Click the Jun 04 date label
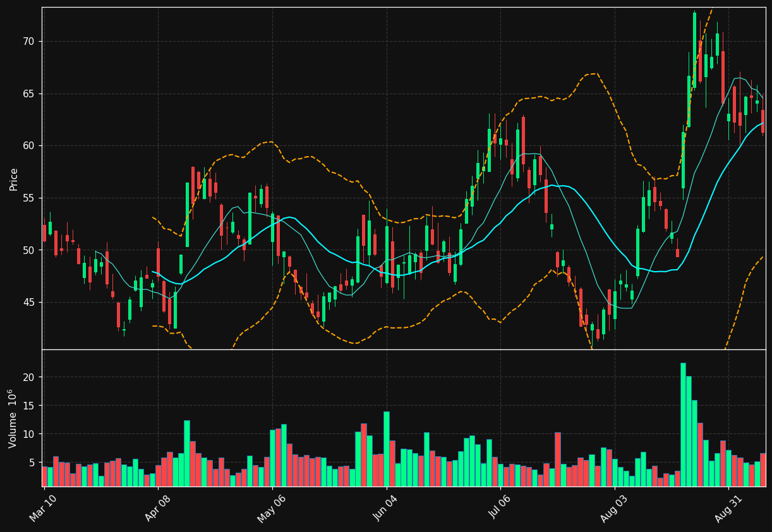This screenshot has width=772, height=532. pyautogui.click(x=385, y=508)
